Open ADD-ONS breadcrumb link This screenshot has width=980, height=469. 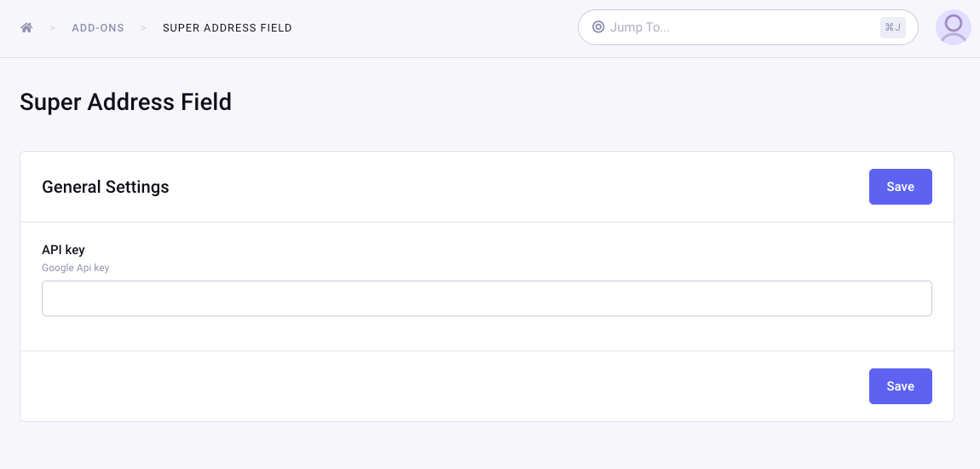point(98,28)
